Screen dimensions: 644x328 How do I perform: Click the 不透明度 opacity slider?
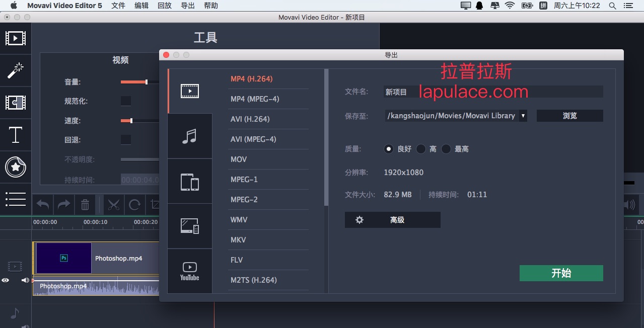pos(140,159)
